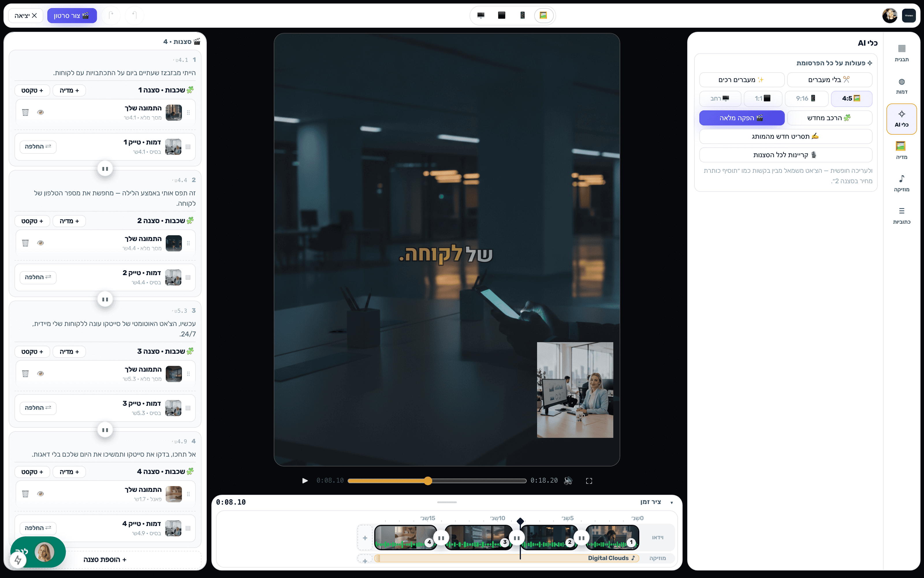Toggle visibility of התמונה שלך layer in scene 2
Screen dimensions: 924x578
(x=40, y=243)
